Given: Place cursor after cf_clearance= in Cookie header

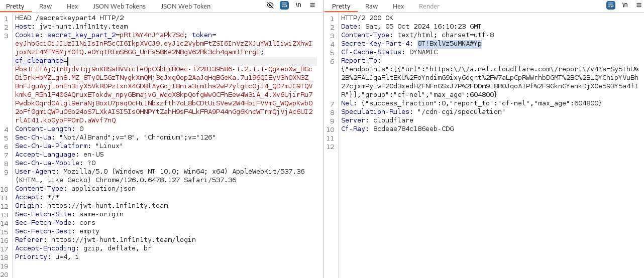Looking at the screenshot, I should 68,61.
